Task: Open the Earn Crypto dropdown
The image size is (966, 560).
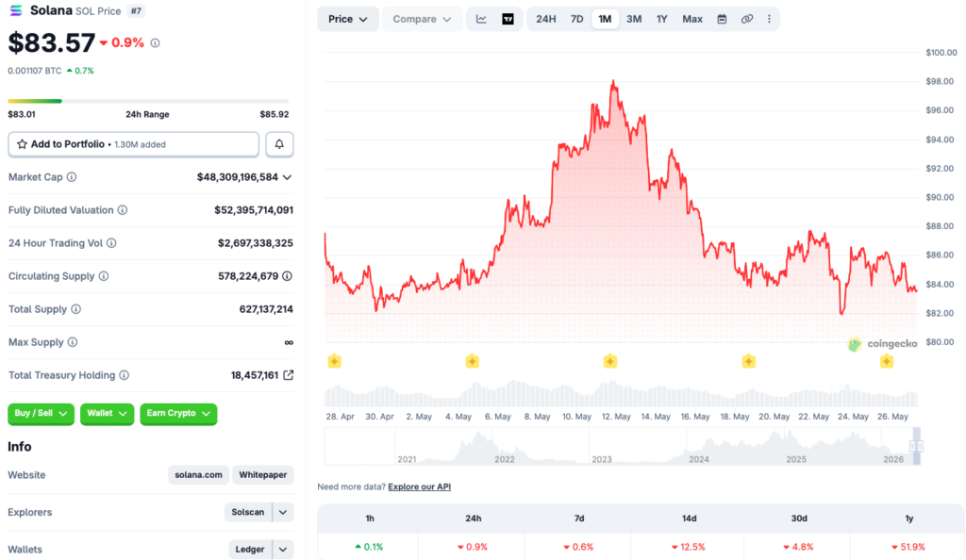Action: [x=178, y=414]
